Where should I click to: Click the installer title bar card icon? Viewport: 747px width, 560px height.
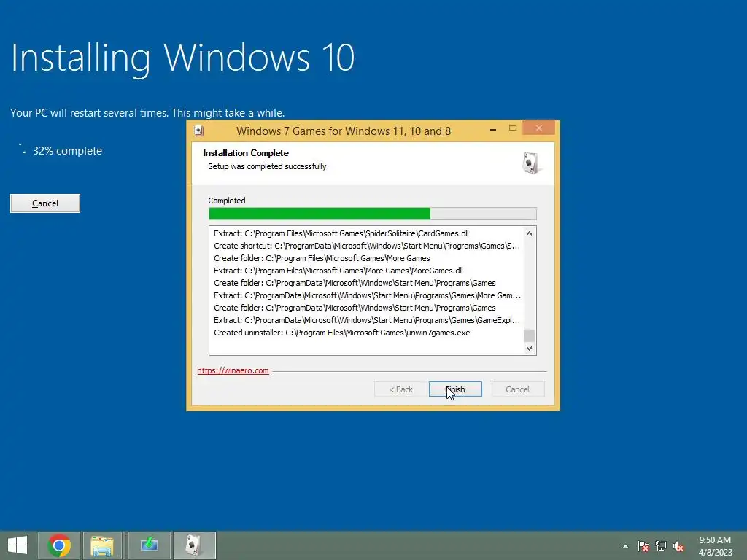coord(199,131)
